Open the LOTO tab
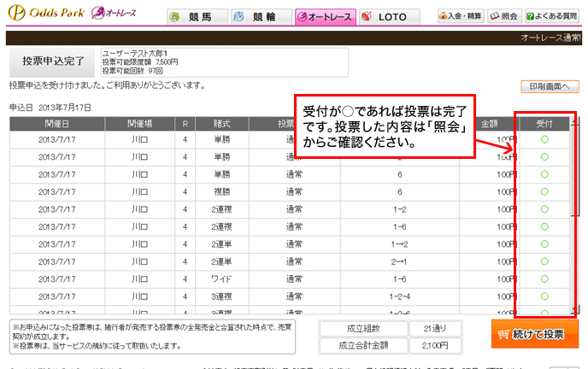This screenshot has height=369, width=588. pos(389,17)
